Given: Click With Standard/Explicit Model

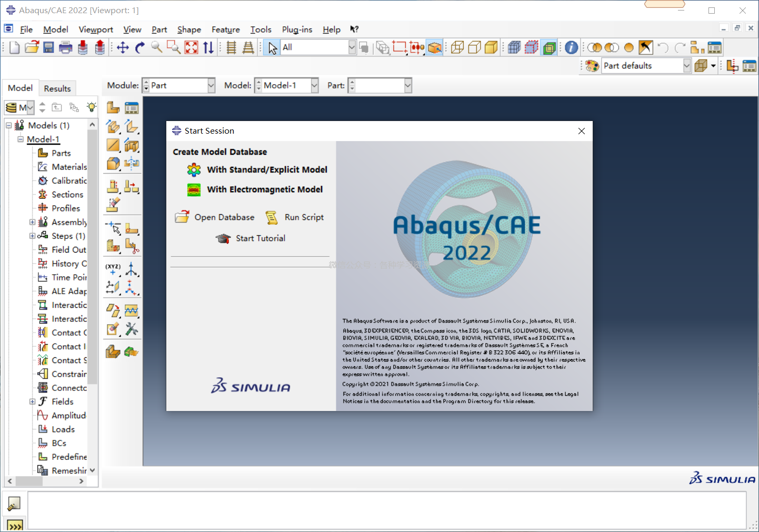Looking at the screenshot, I should point(267,170).
